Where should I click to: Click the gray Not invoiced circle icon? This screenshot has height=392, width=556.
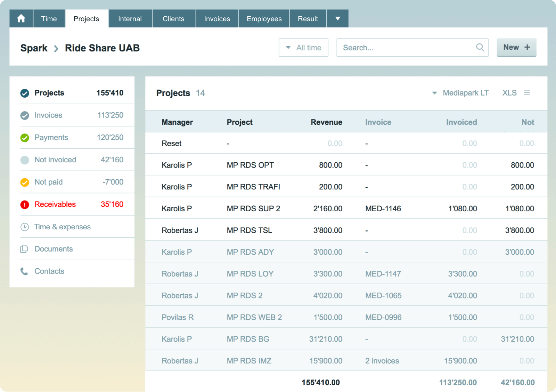(24, 160)
